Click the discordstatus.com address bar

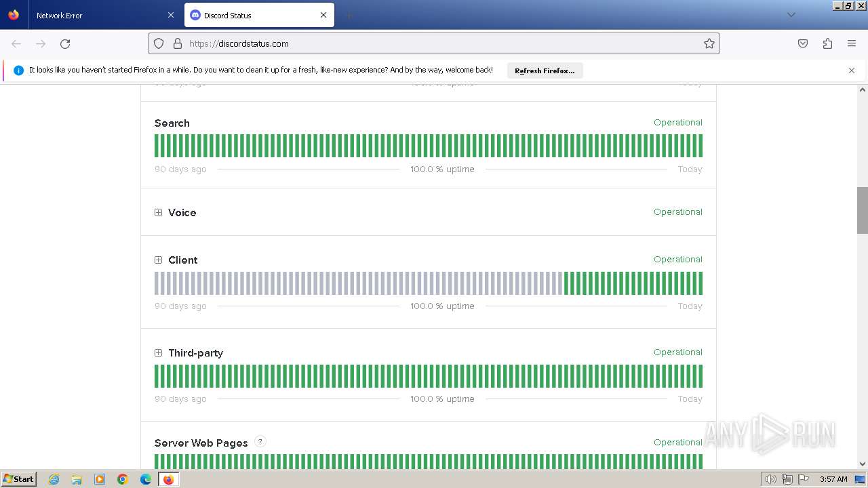click(434, 43)
